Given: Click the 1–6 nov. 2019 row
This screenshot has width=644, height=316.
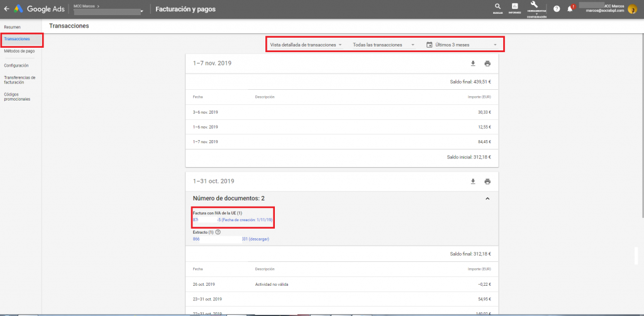Looking at the screenshot, I should 341,127.
